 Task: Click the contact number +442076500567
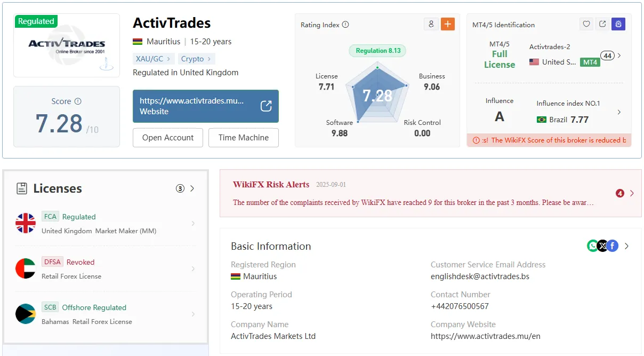click(x=460, y=306)
